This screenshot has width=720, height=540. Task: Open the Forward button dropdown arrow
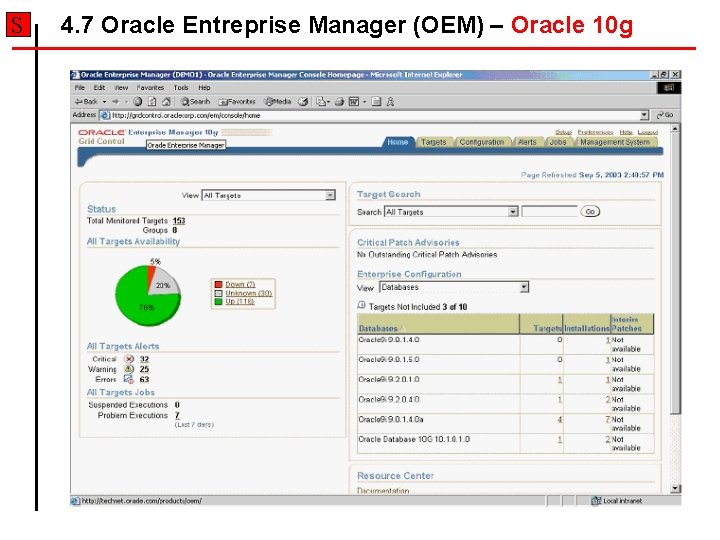[x=126, y=101]
